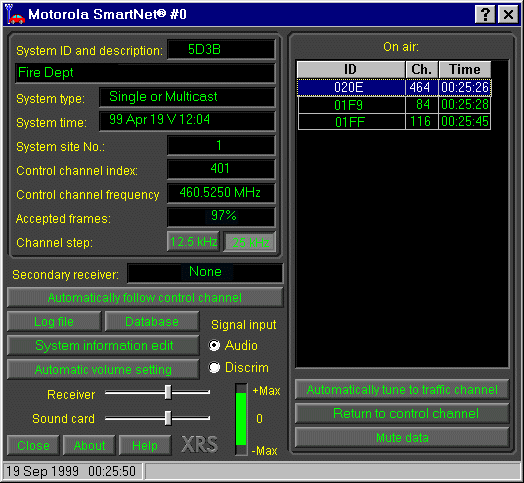Click the System site No. value 1
524x483 pixels.
pos(221,145)
